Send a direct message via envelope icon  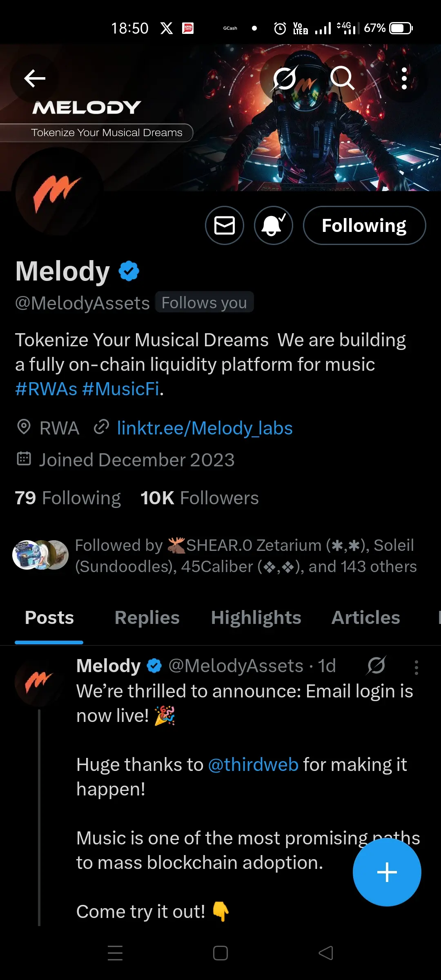pyautogui.click(x=225, y=225)
